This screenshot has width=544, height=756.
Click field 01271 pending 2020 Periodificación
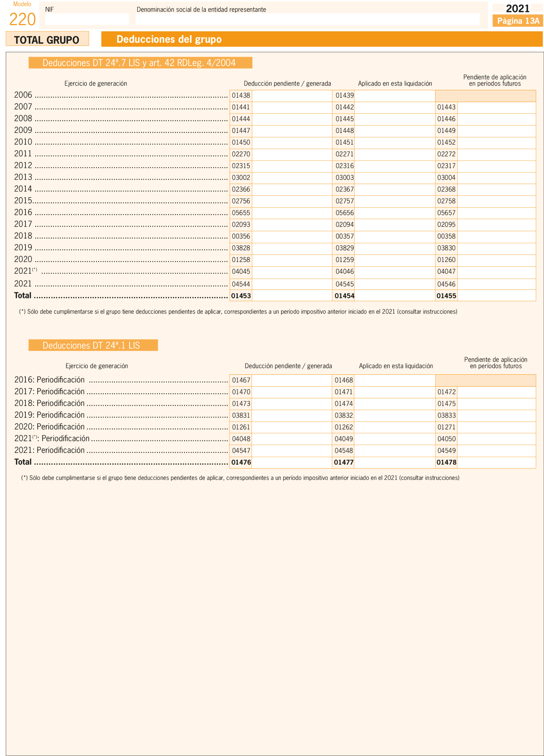click(496, 427)
